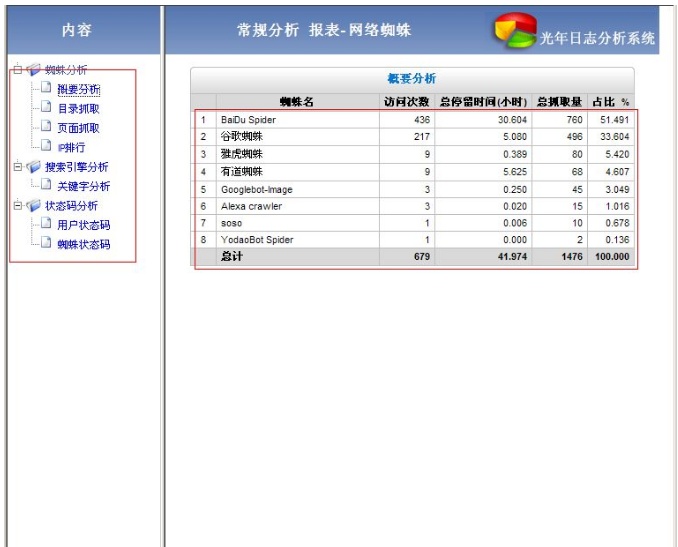Click the page icon beside IP排行

coord(45,147)
